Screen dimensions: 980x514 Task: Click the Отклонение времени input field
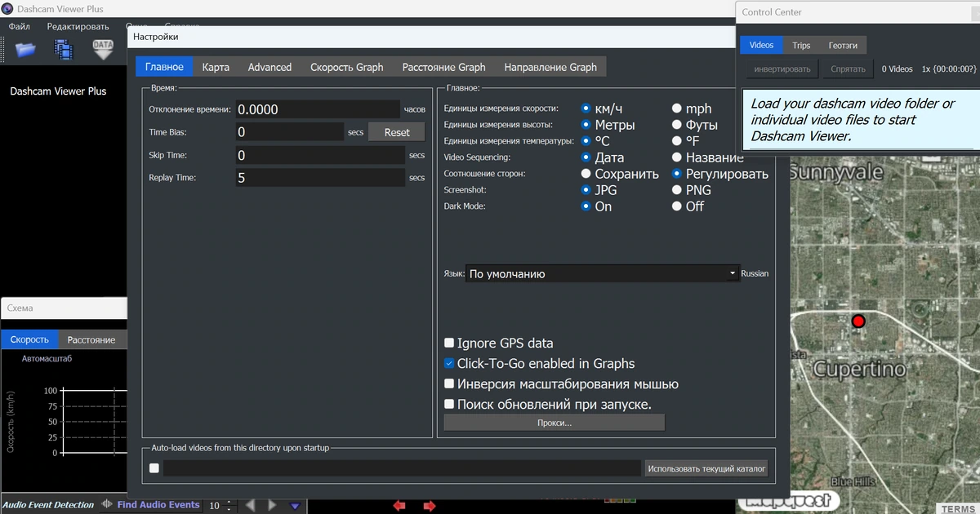click(x=318, y=109)
